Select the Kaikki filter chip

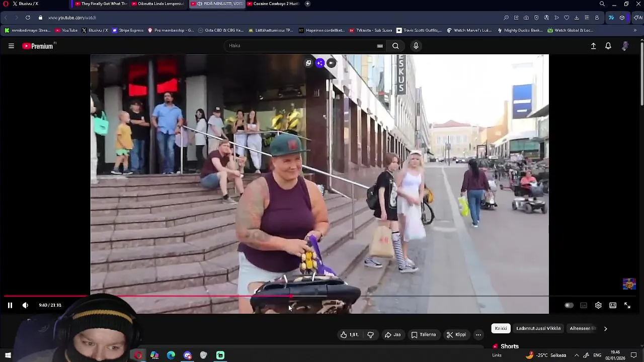click(x=501, y=328)
